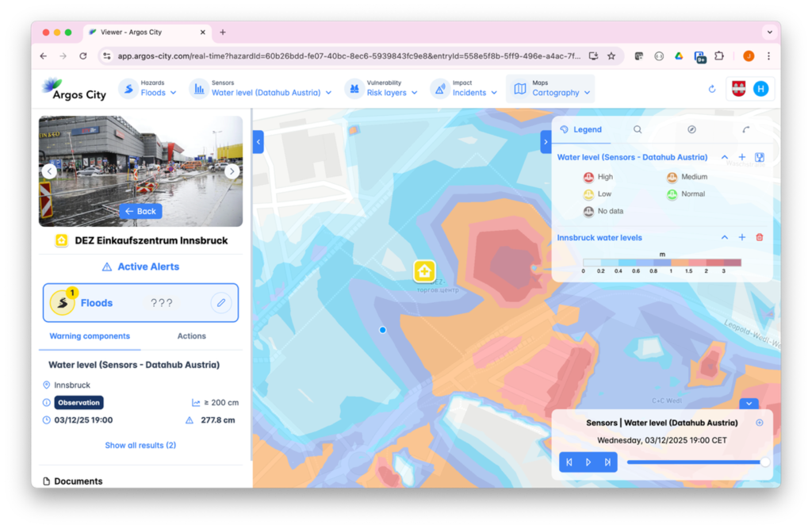The width and height of the screenshot is (812, 529).
Task: Click the route icon in the legend panel
Action: [745, 129]
